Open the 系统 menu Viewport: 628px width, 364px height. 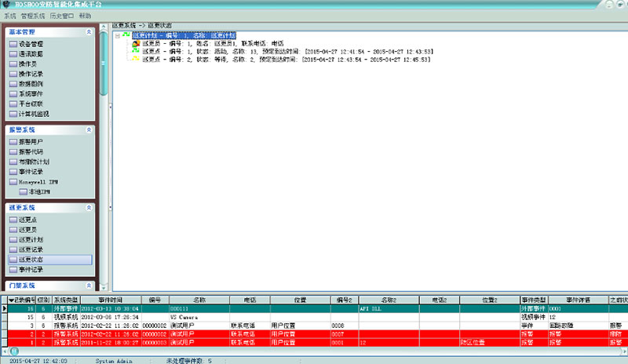tap(10, 16)
